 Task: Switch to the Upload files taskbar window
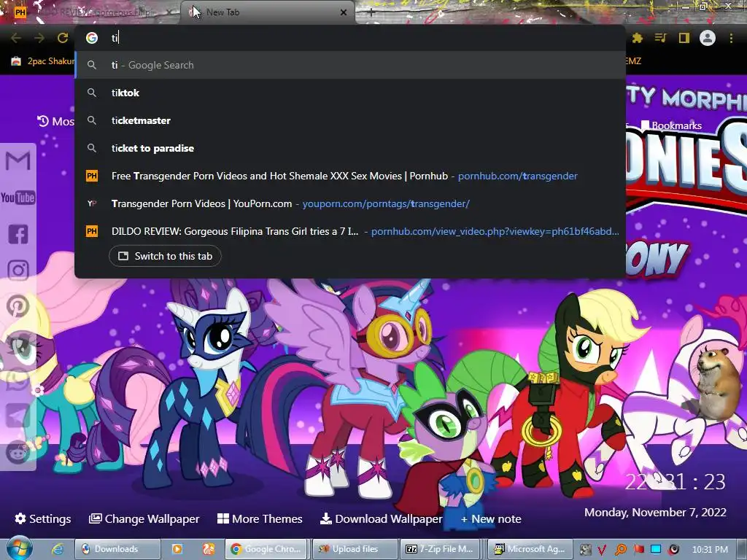[355, 549]
